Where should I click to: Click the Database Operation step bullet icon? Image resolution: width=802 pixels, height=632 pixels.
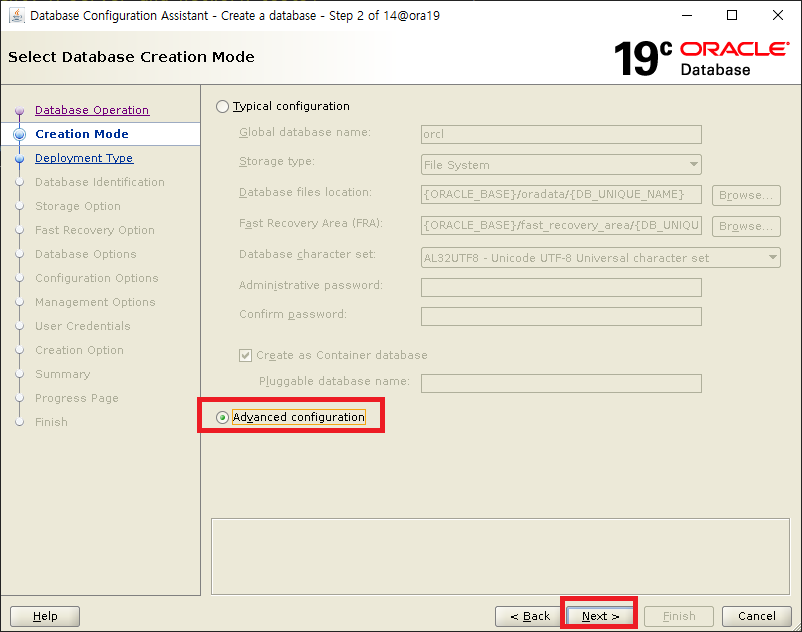click(x=19, y=110)
